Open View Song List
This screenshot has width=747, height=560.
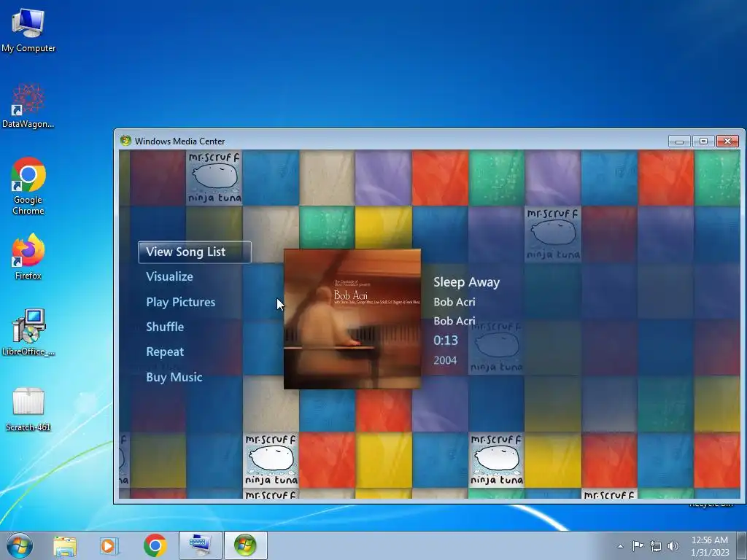click(x=194, y=252)
